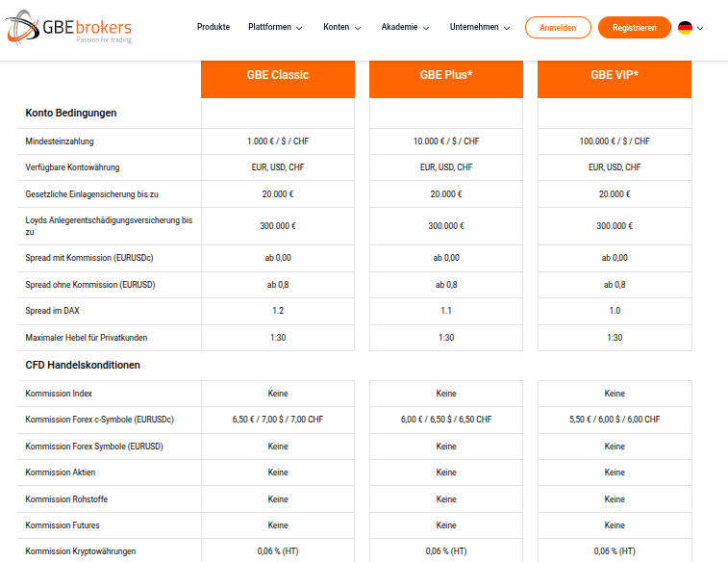Expand the language selector chevron
728x562 pixels.
pyautogui.click(x=700, y=28)
